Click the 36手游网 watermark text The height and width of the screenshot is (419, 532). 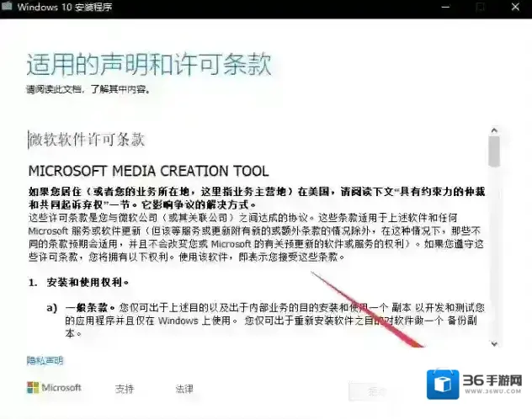[496, 383]
